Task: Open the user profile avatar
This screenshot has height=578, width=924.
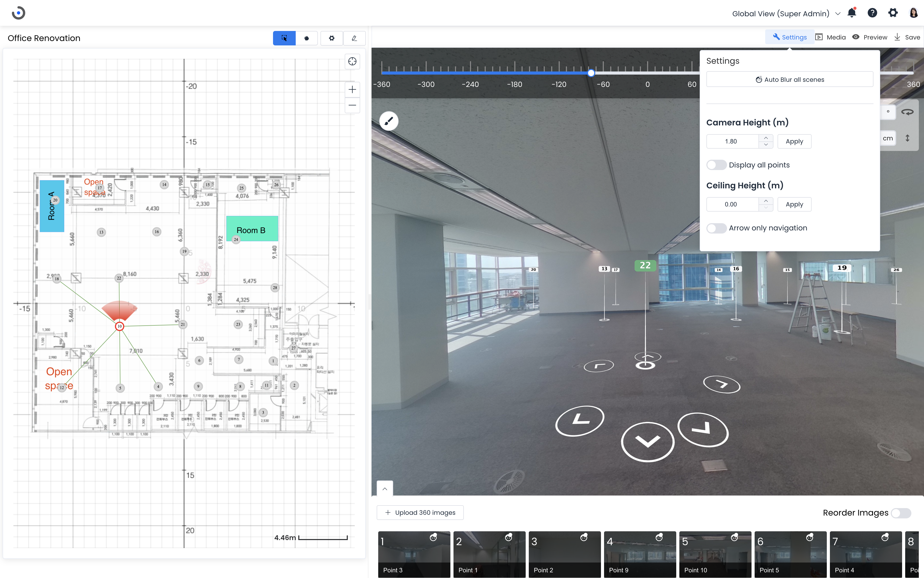Action: tap(913, 13)
